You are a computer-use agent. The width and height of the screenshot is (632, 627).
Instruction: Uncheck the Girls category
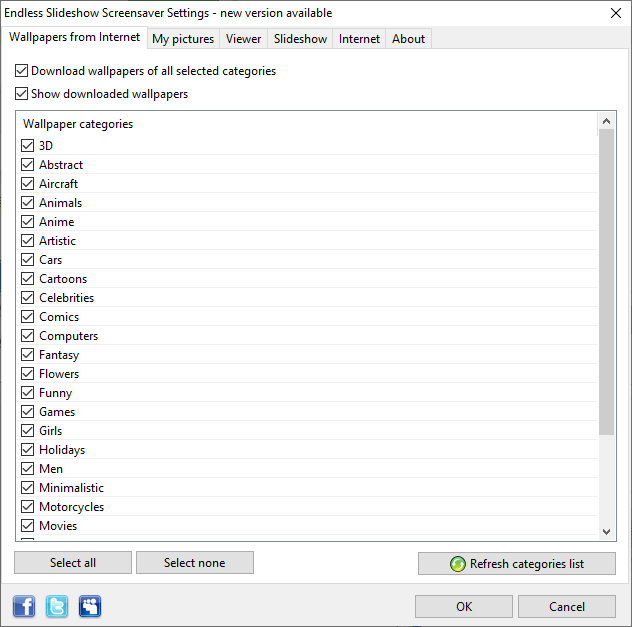[27, 430]
